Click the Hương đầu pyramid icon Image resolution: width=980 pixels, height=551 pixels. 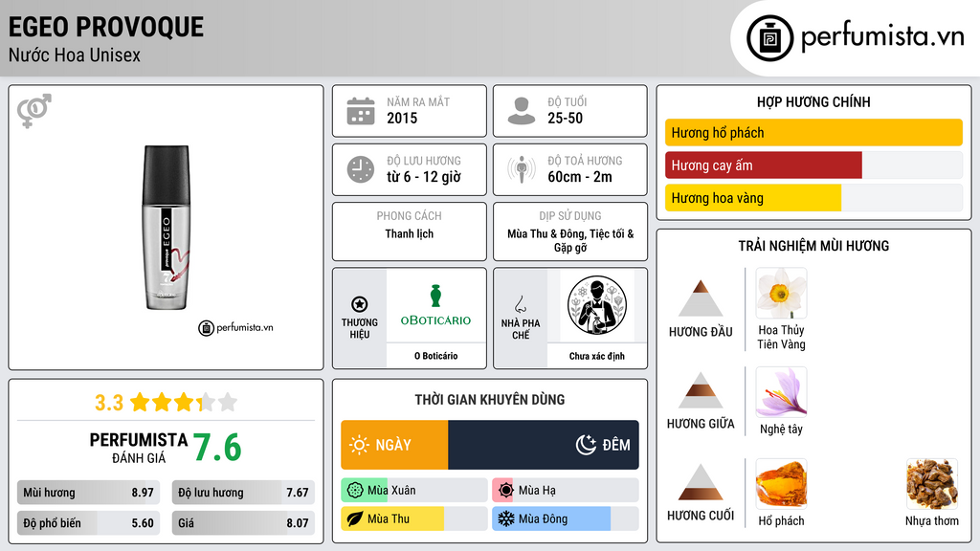click(x=701, y=298)
